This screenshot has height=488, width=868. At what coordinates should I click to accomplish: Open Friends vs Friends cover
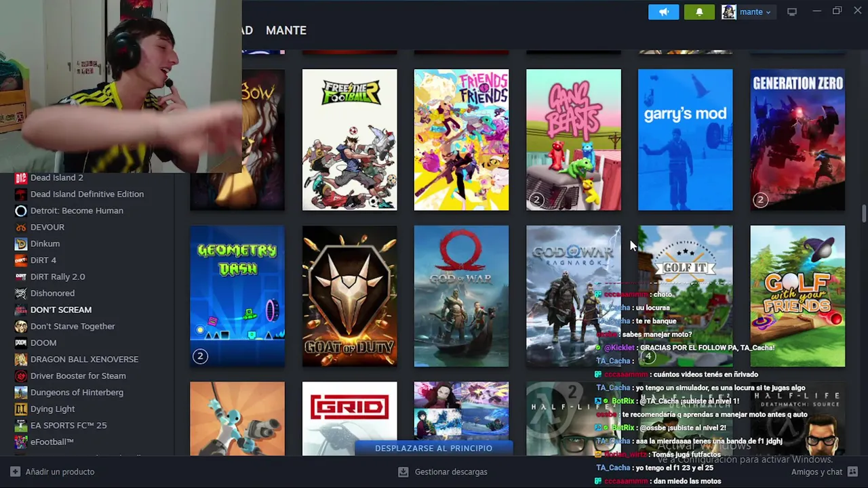(461, 140)
